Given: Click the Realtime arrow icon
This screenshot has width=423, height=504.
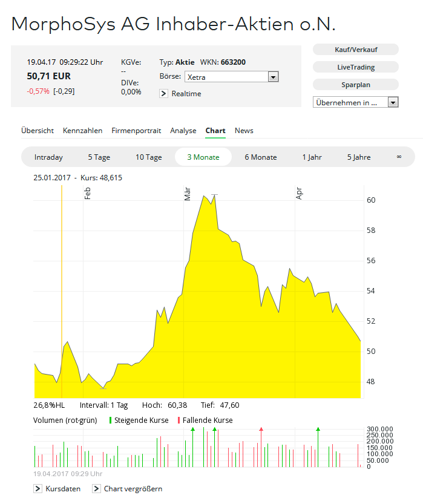Looking at the screenshot, I should [163, 94].
